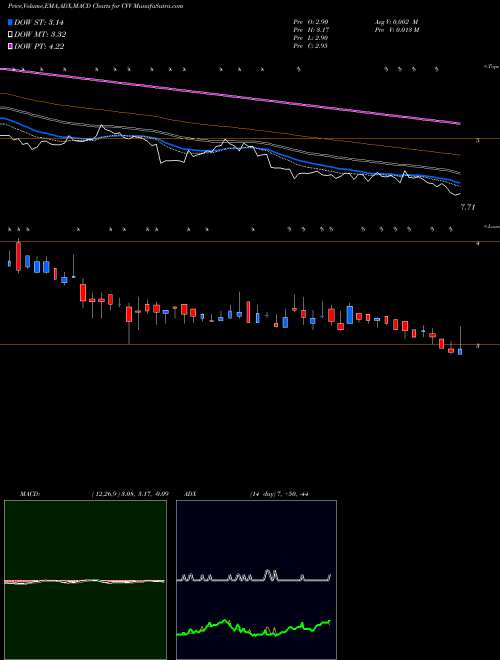Select the 'Avg V: 0.002 M' value
Viewport: 500px width, 660px height.
tap(395, 22)
